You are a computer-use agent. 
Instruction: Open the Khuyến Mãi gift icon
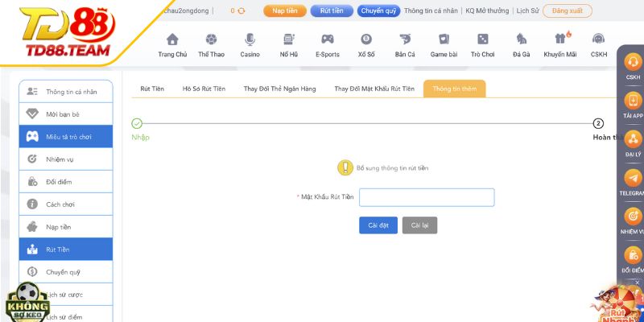coord(560,39)
